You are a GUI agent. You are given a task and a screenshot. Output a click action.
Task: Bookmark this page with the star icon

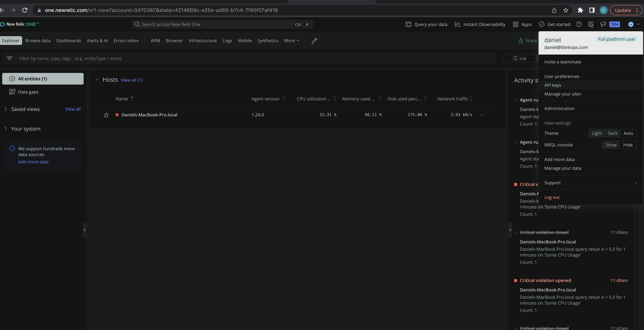pos(566,10)
